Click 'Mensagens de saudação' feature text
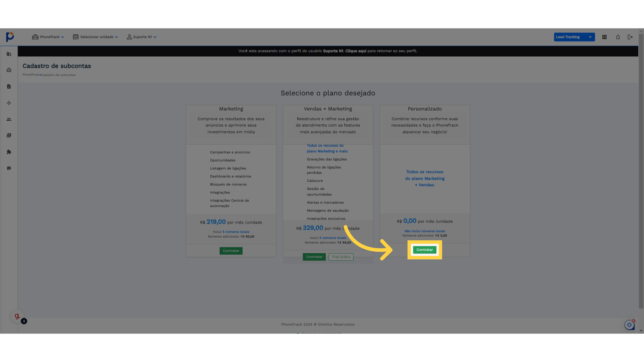The width and height of the screenshot is (644, 362). pyautogui.click(x=328, y=210)
